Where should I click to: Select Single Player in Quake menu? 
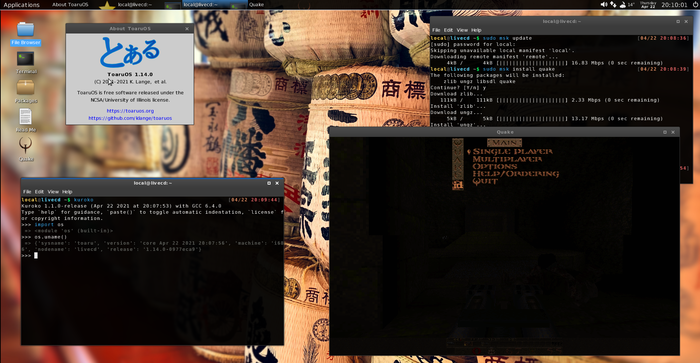[512, 152]
